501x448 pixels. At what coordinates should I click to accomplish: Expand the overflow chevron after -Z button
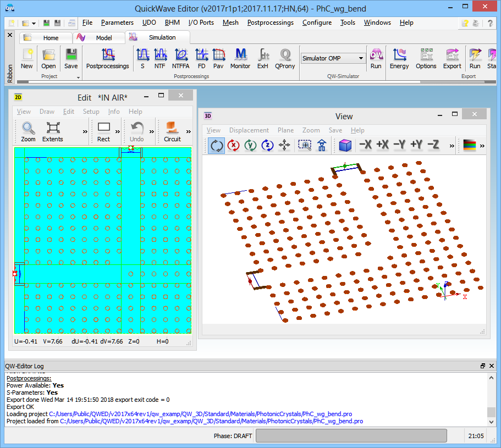tap(452, 146)
